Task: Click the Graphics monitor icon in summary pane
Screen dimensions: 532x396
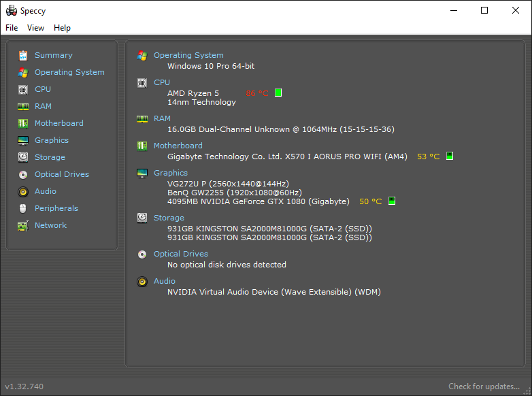Action: (x=142, y=173)
